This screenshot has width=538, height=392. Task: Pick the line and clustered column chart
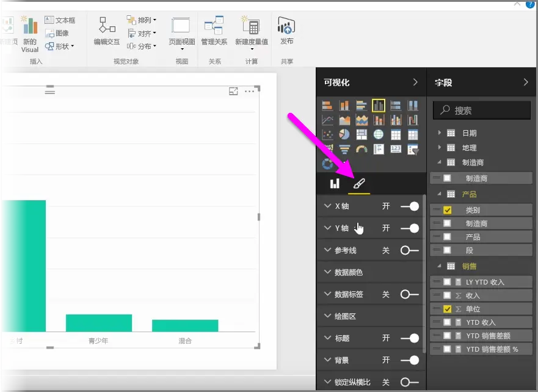(x=396, y=120)
